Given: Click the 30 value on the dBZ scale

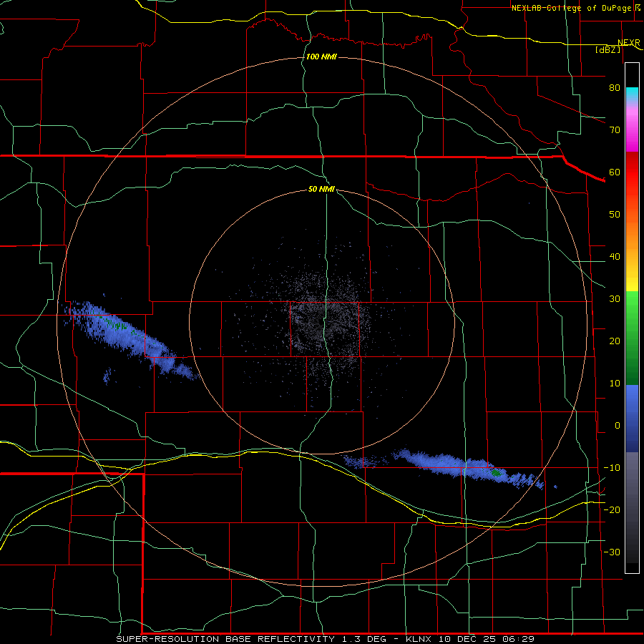Looking at the screenshot, I should click(615, 299).
